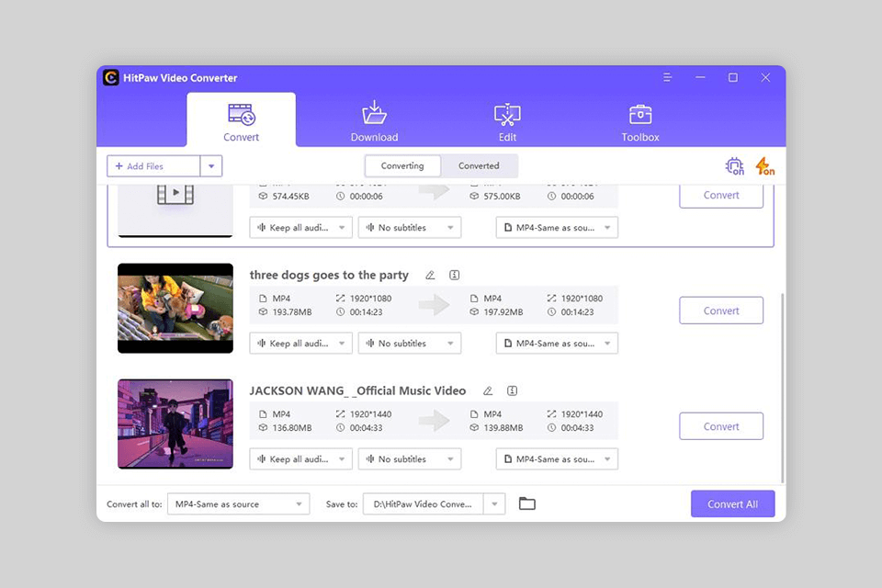Open the 'Convert all to' format dropdown
This screenshot has height=588, width=882.
[x=238, y=503]
